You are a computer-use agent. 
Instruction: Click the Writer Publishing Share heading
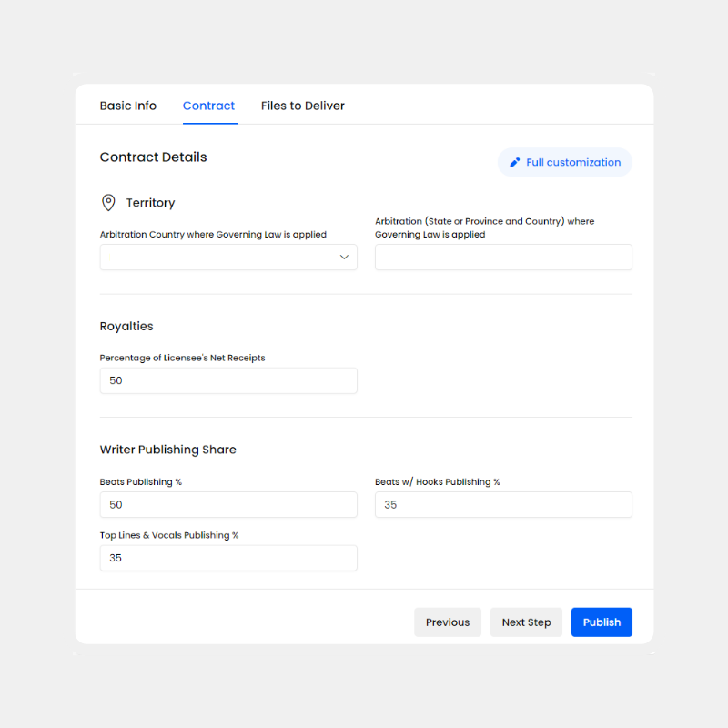pos(167,449)
